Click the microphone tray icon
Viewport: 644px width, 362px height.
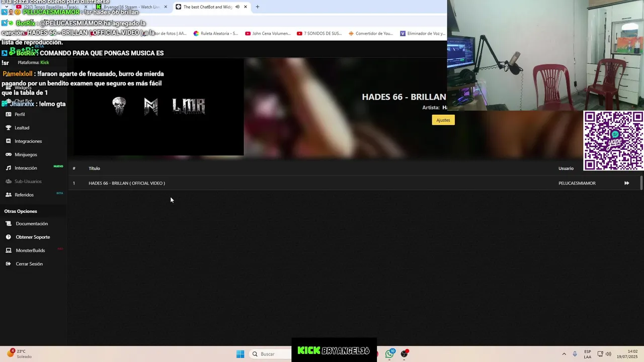[x=575, y=354]
